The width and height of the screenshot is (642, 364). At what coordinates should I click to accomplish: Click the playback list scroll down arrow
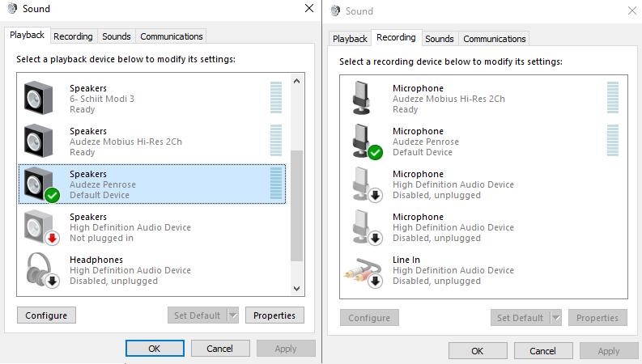[x=297, y=289]
